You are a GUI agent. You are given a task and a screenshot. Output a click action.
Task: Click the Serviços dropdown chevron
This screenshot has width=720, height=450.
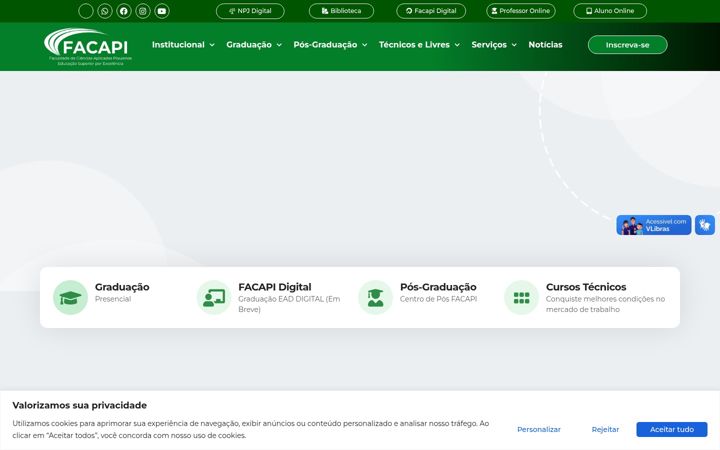click(514, 45)
